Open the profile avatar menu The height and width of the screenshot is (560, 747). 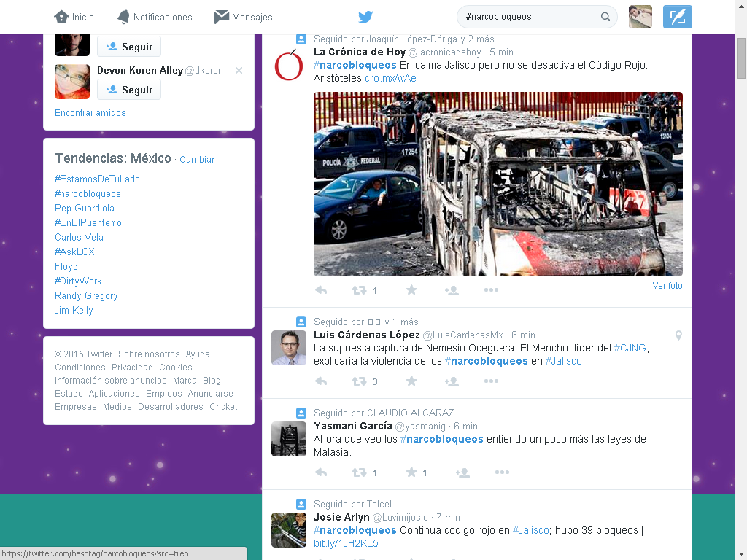tap(640, 17)
